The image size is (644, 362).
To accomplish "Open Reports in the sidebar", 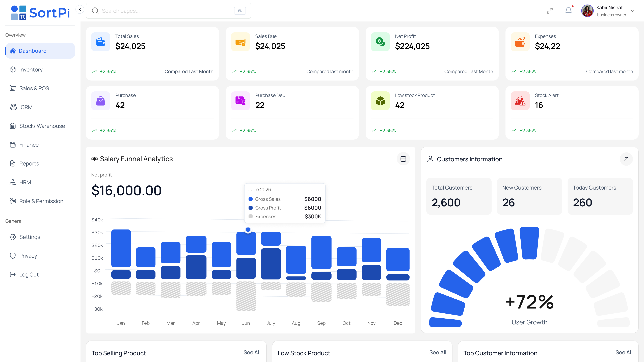I will click(x=40, y=163).
